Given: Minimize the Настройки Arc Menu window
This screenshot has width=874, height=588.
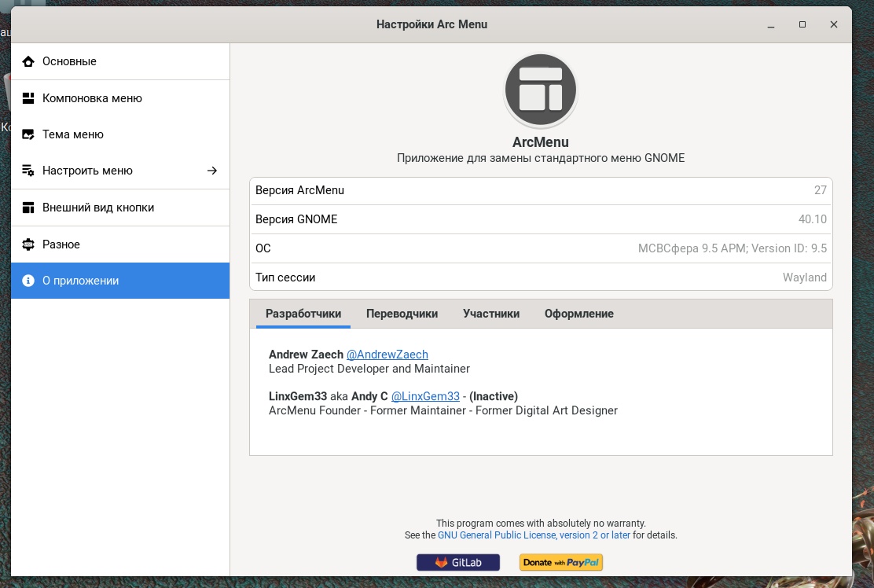Looking at the screenshot, I should [x=771, y=24].
